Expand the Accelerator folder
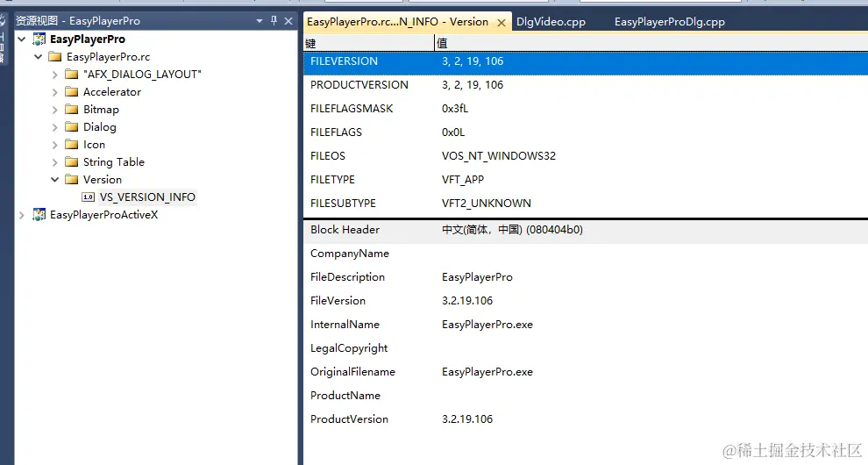This screenshot has height=465, width=868. (54, 92)
